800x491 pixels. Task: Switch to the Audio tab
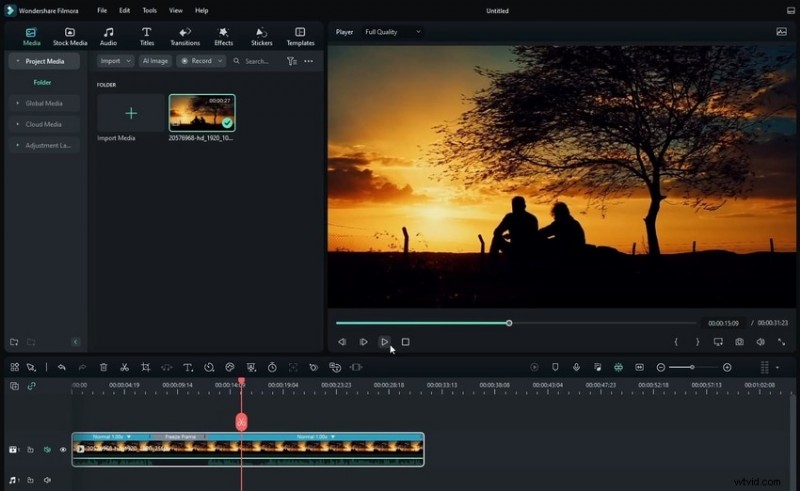click(x=108, y=37)
